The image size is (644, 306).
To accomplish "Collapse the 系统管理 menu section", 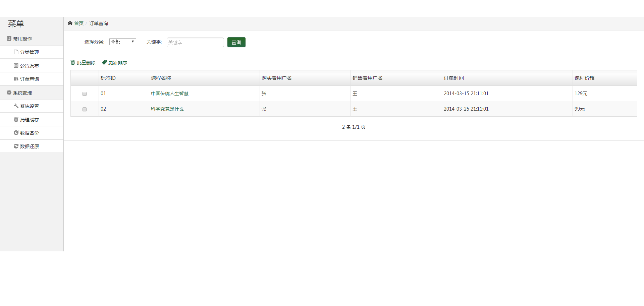I will (32, 93).
